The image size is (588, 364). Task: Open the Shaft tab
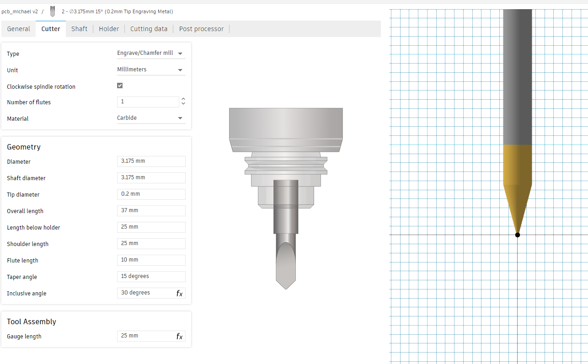click(79, 29)
